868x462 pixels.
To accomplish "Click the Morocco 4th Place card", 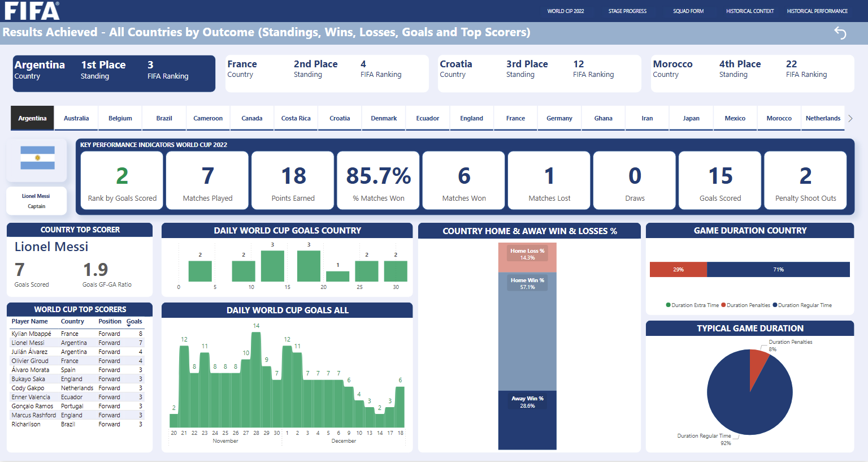I will coord(753,74).
